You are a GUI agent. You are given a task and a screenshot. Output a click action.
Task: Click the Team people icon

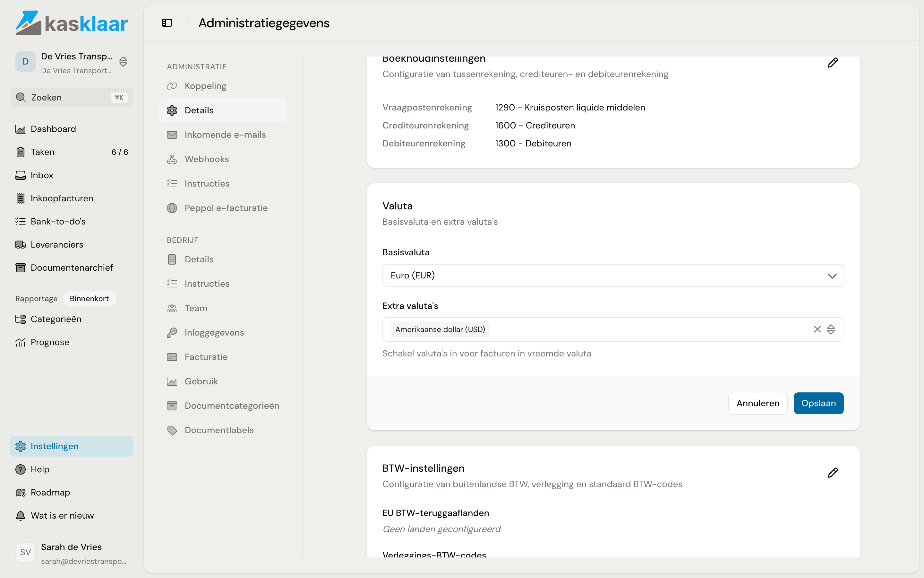pyautogui.click(x=172, y=308)
